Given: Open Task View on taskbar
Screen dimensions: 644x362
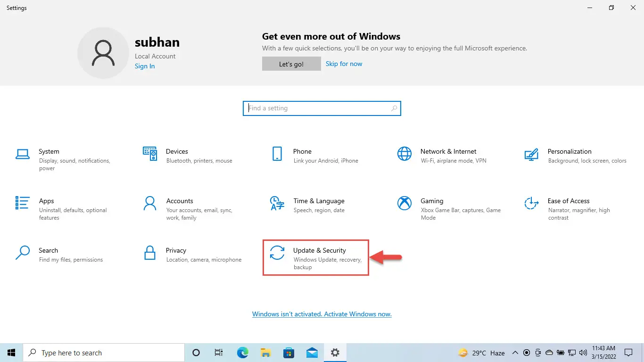Looking at the screenshot, I should [219, 353].
